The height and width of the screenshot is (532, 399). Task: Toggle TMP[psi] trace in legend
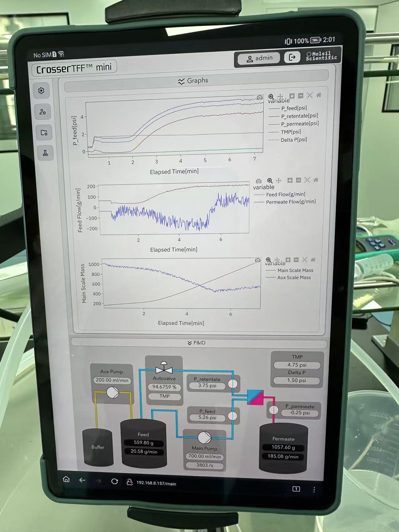(x=285, y=132)
